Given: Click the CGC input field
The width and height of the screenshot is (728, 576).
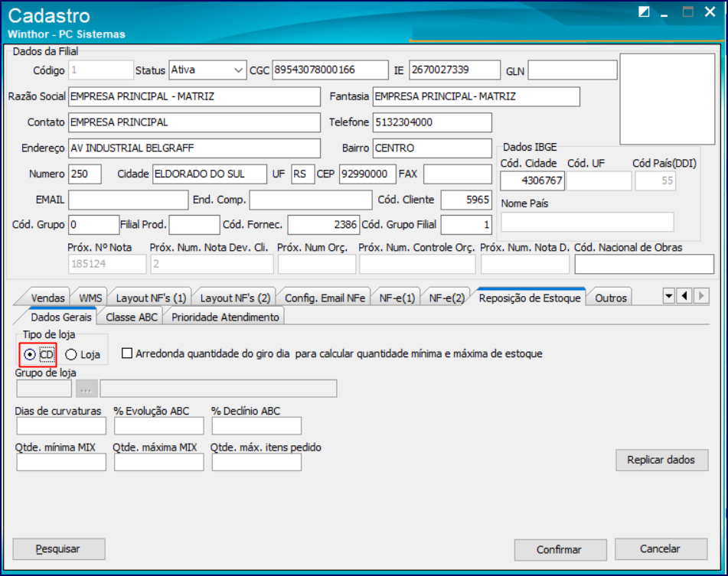Looking at the screenshot, I should [330, 70].
